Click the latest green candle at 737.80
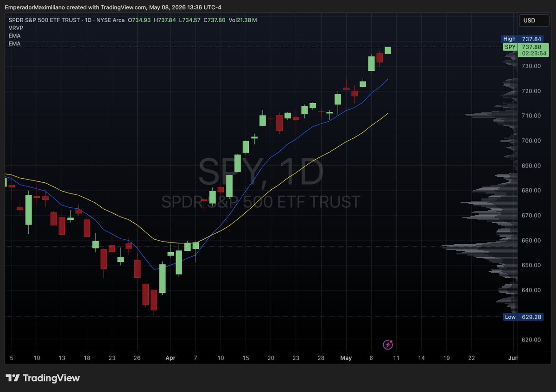Image resolution: width=556 pixels, height=392 pixels. point(388,50)
